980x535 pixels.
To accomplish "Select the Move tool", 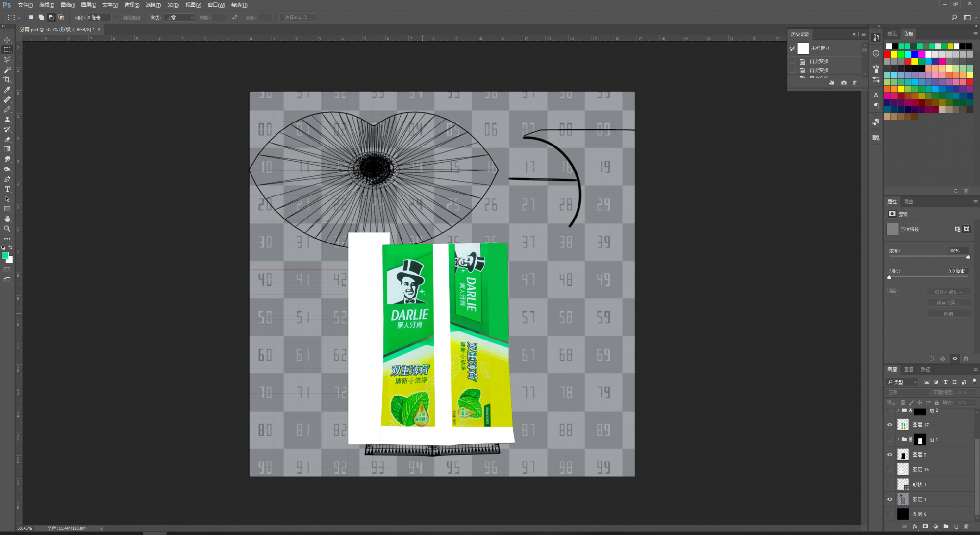I will tap(7, 40).
